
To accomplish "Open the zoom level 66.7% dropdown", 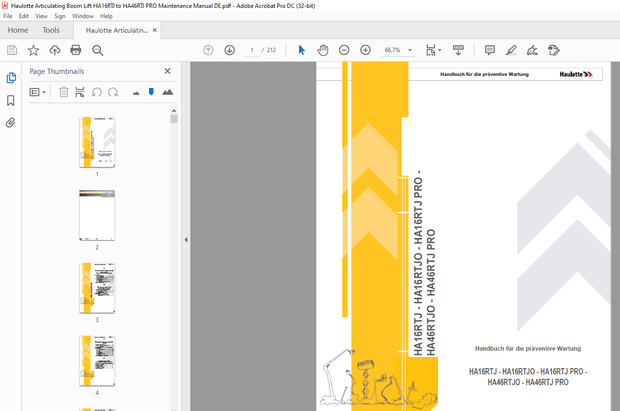I will coord(398,50).
